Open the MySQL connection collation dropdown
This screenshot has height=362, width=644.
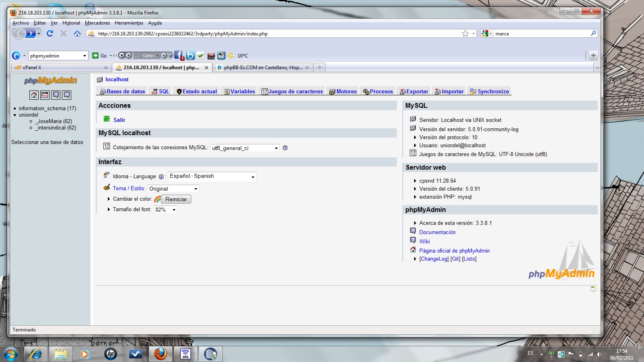[x=245, y=148]
